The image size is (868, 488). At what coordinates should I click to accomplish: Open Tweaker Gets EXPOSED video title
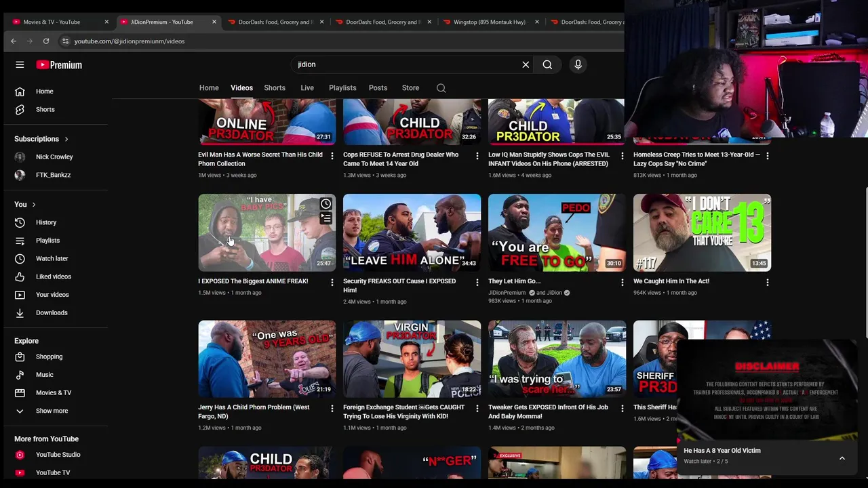[548, 411]
